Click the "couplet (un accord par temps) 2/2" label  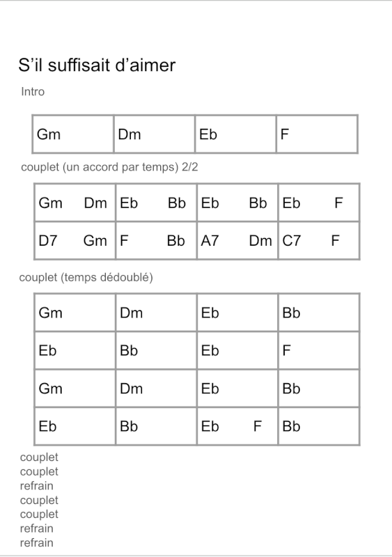109,167
